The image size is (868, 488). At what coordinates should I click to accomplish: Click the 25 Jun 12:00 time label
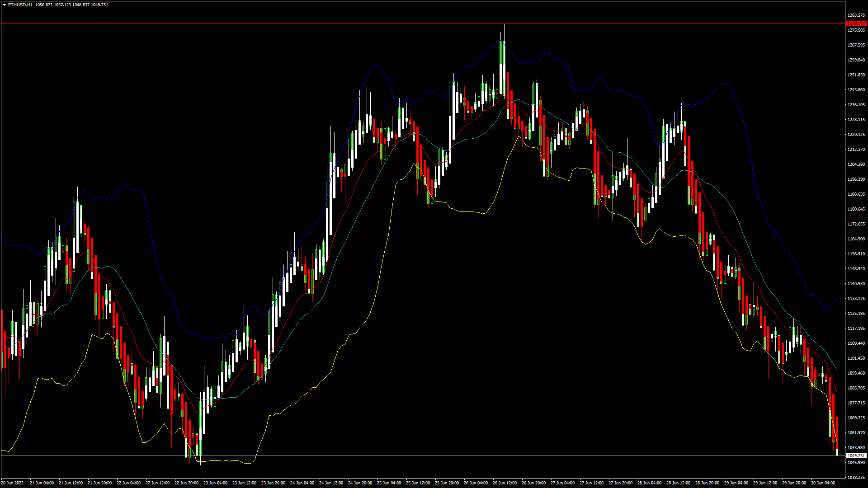418,483
